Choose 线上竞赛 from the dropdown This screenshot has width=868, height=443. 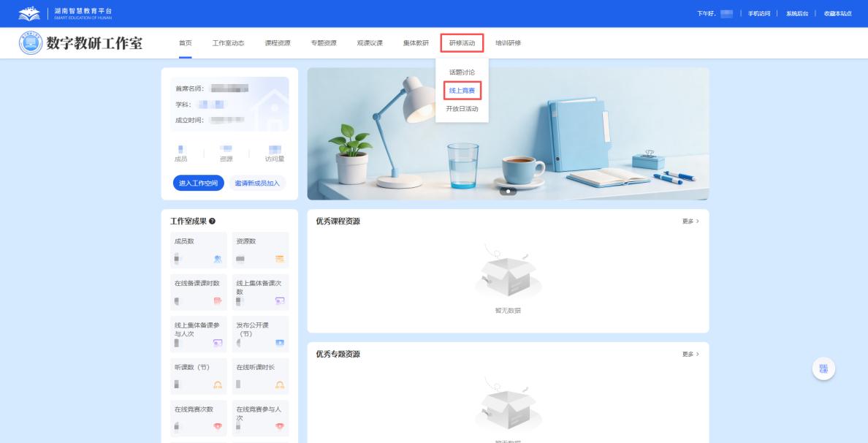coord(462,90)
